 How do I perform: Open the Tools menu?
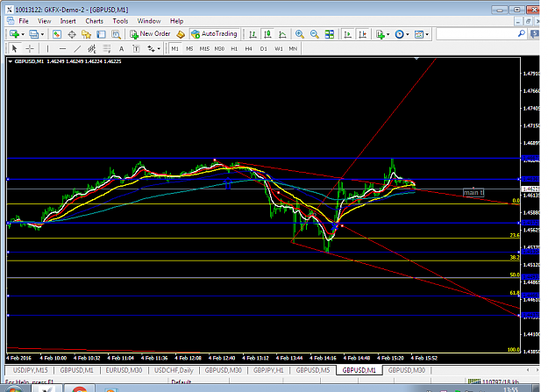click(120, 21)
